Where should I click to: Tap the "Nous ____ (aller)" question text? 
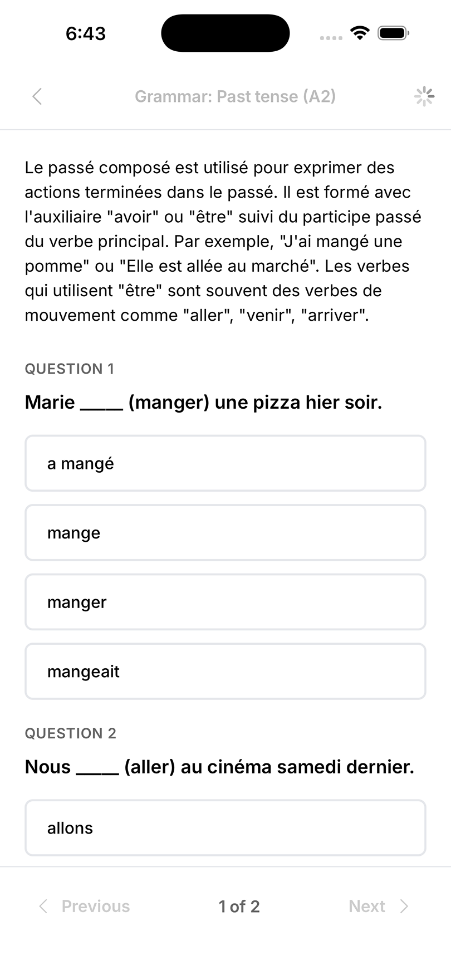[219, 767]
